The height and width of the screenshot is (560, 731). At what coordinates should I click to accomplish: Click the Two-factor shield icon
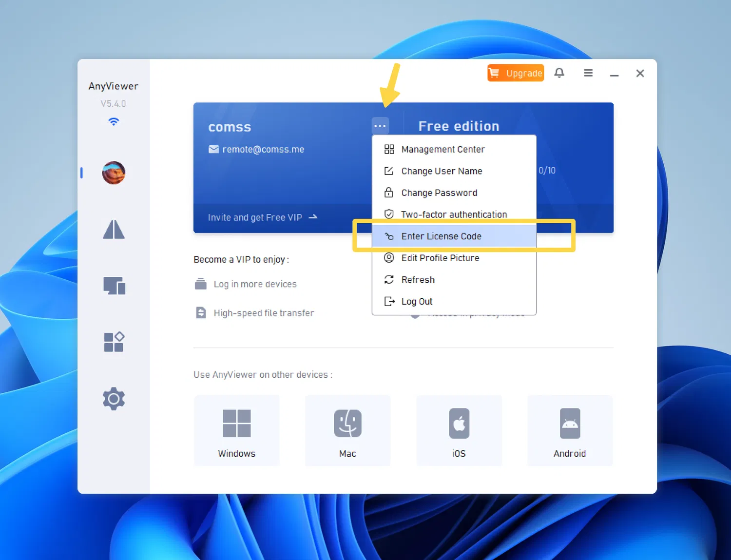[x=389, y=214]
